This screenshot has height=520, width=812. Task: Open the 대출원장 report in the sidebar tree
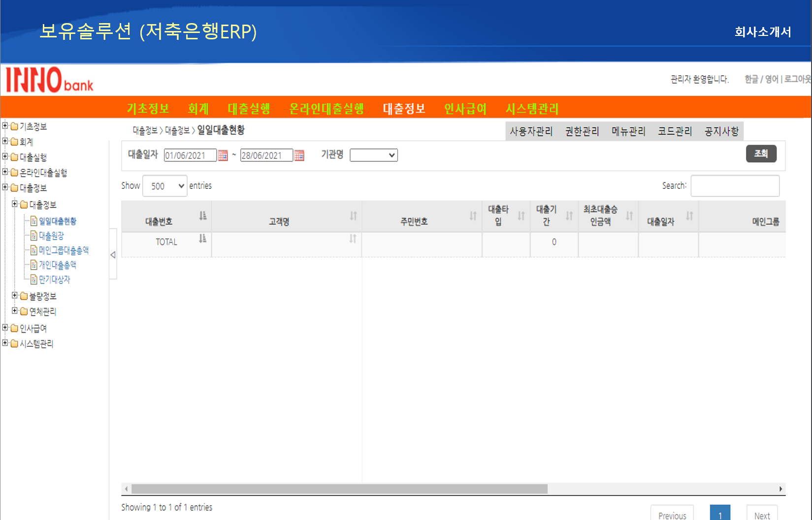pyautogui.click(x=51, y=235)
